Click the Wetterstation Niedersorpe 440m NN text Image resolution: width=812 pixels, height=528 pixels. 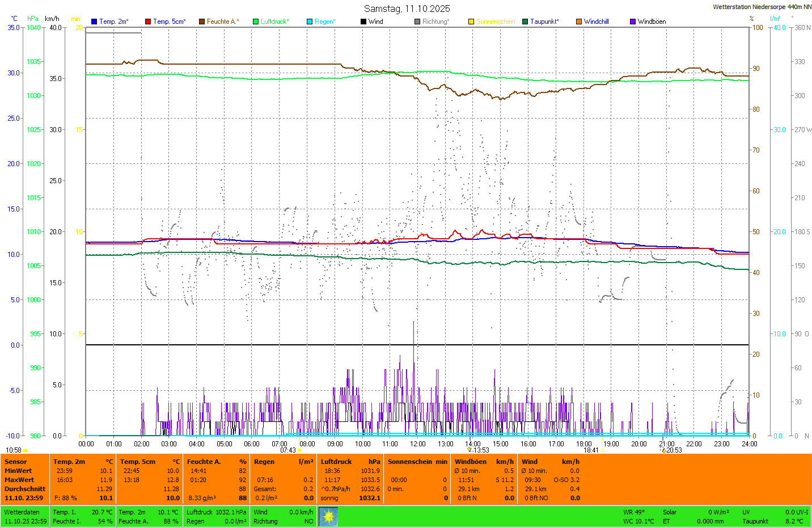tap(762, 7)
